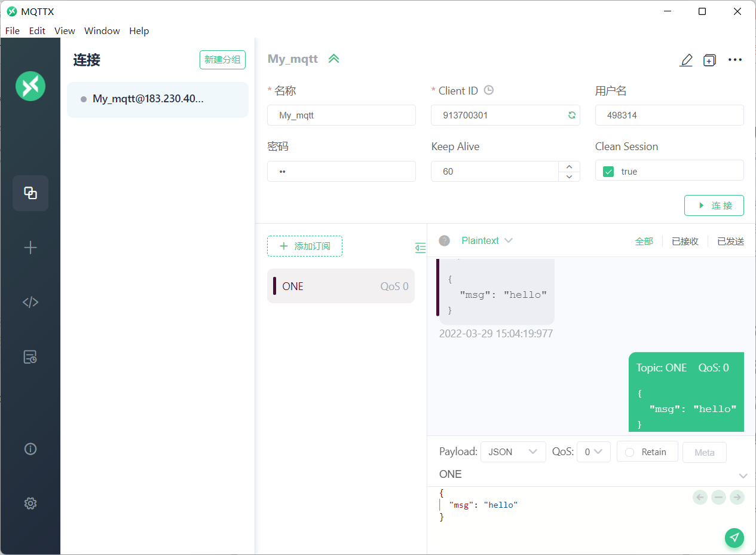Image resolution: width=756 pixels, height=555 pixels.
Task: Click the received hello message bubble
Action: click(x=497, y=292)
